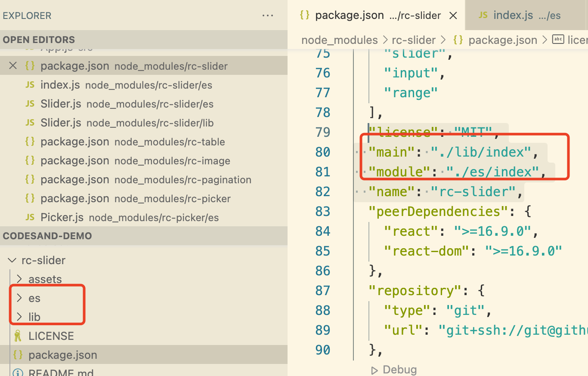Click the Debug code lens link

coord(399,370)
